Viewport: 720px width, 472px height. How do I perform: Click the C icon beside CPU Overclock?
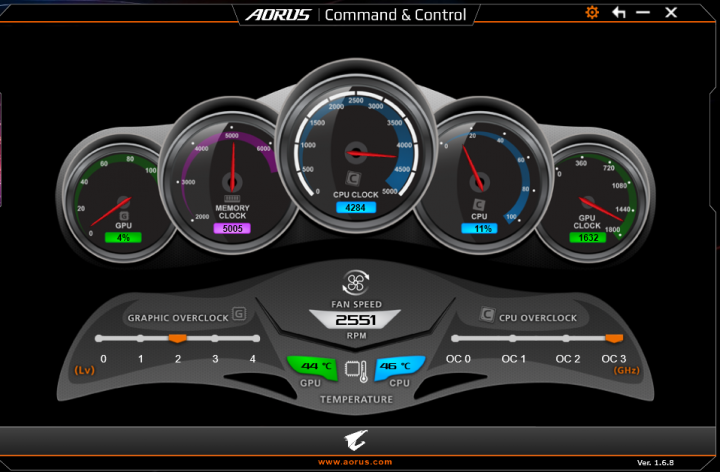coord(487,315)
